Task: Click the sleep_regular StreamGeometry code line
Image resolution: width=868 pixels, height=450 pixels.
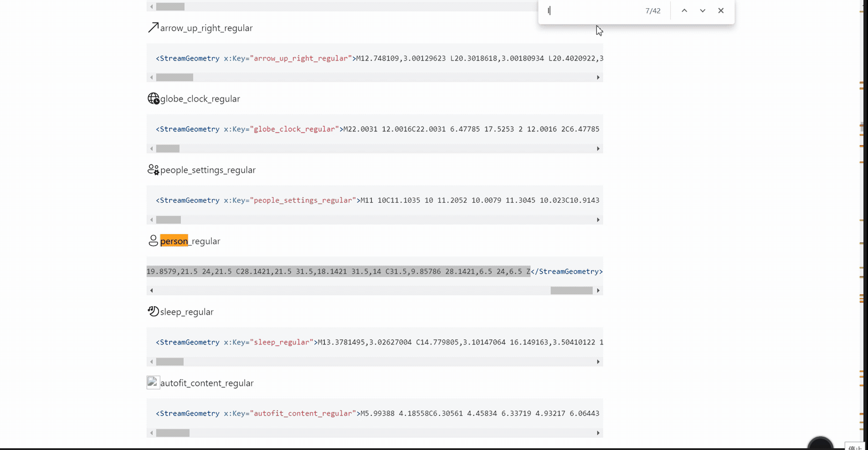Action: [380, 342]
